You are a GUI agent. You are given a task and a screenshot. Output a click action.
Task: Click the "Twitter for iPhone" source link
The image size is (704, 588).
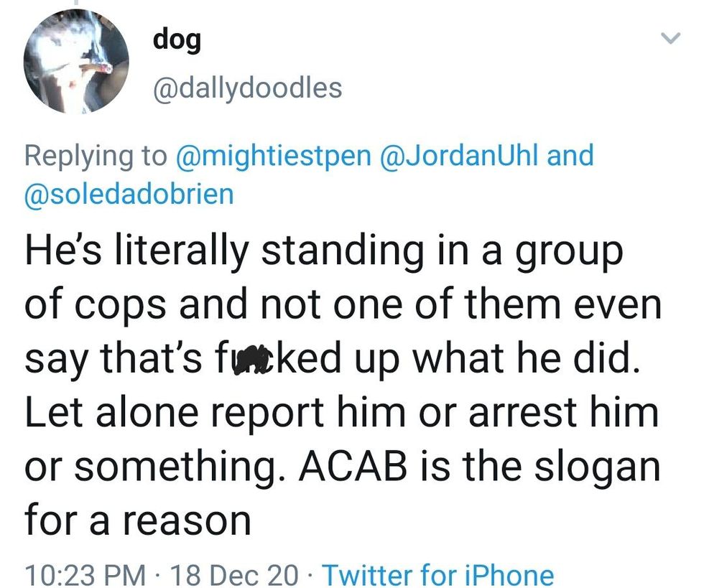click(x=438, y=574)
